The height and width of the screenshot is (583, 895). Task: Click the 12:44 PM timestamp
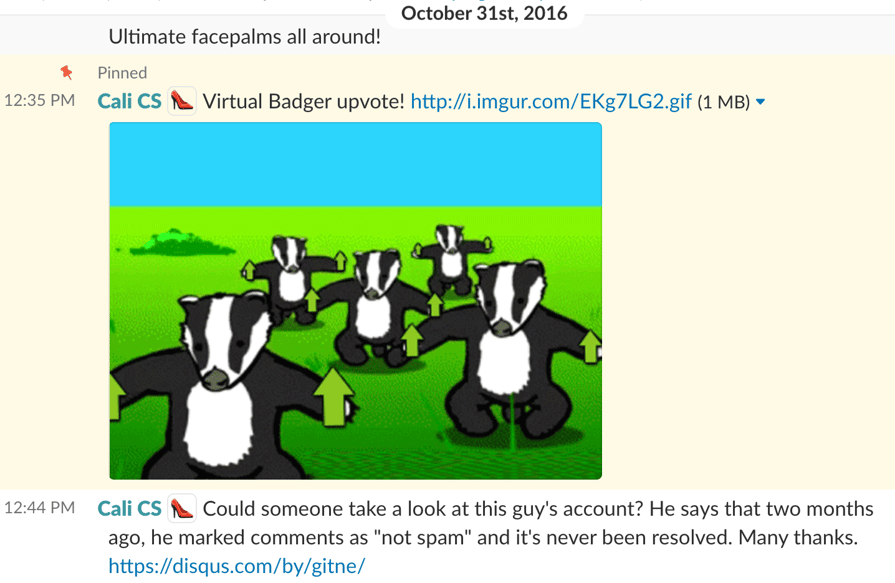pyautogui.click(x=39, y=508)
